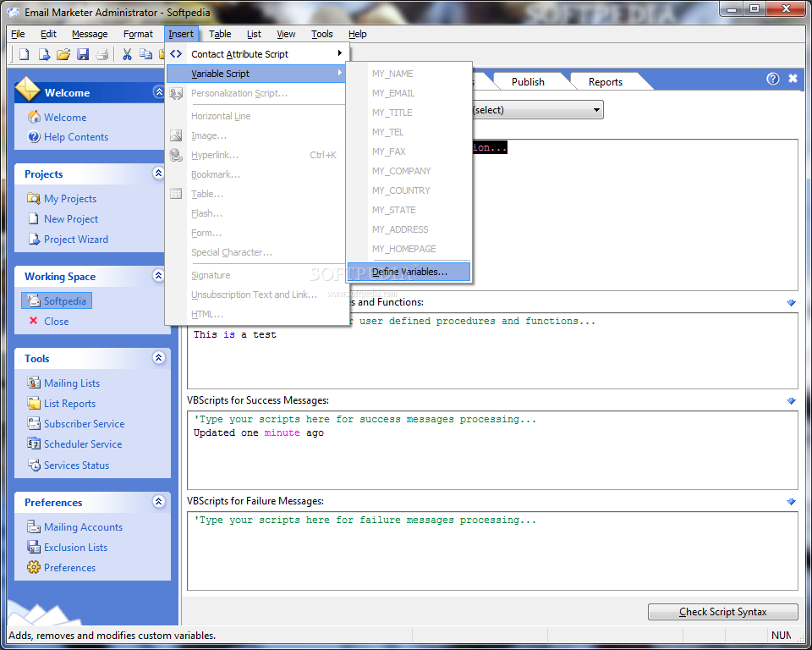Open the List menu
Screen dimensions: 812x650
tap(254, 34)
